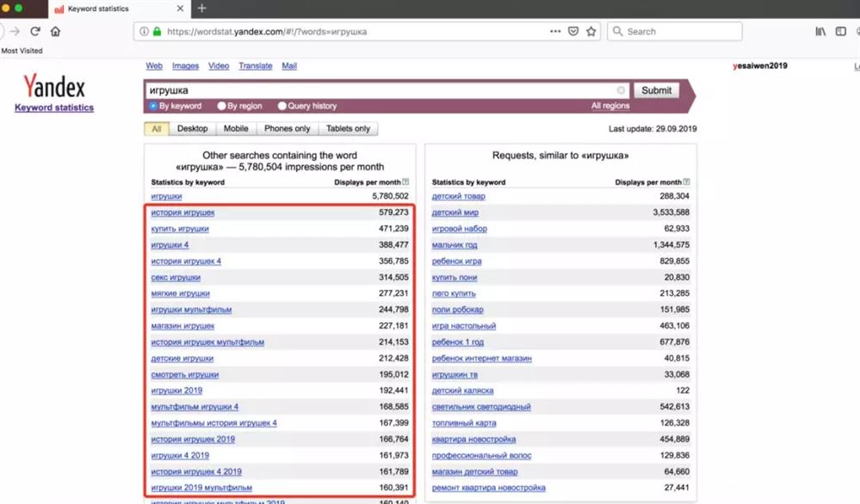
Task: Select the By keyword radio button
Action: [x=153, y=106]
